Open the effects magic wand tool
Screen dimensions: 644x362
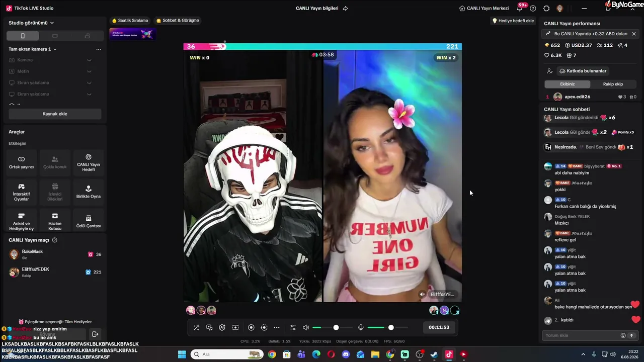pyautogui.click(x=196, y=327)
